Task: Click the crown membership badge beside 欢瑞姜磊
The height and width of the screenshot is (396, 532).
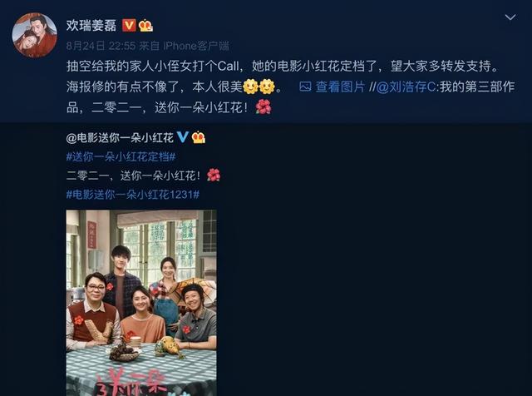Action: pyautogui.click(x=145, y=26)
